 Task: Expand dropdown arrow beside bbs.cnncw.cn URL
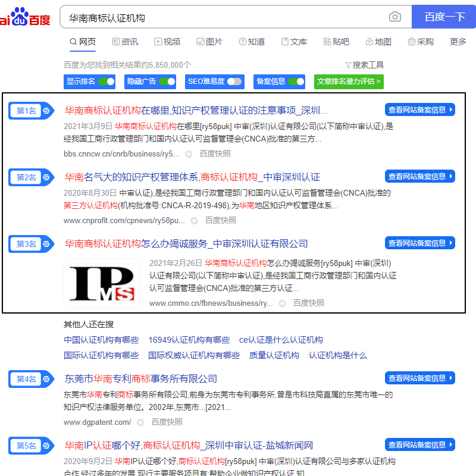point(189,154)
